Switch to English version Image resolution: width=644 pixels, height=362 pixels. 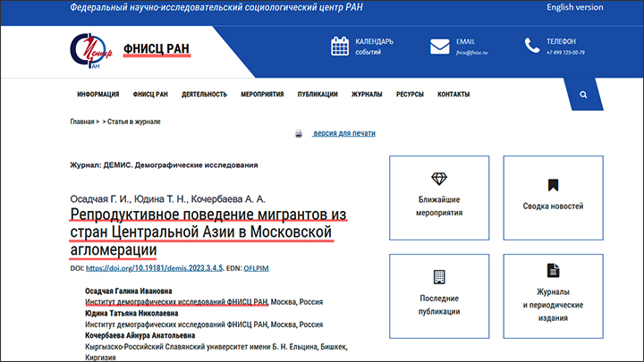point(574,7)
